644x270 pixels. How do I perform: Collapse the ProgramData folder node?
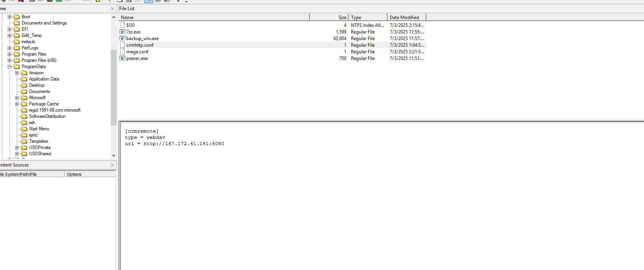coord(10,67)
